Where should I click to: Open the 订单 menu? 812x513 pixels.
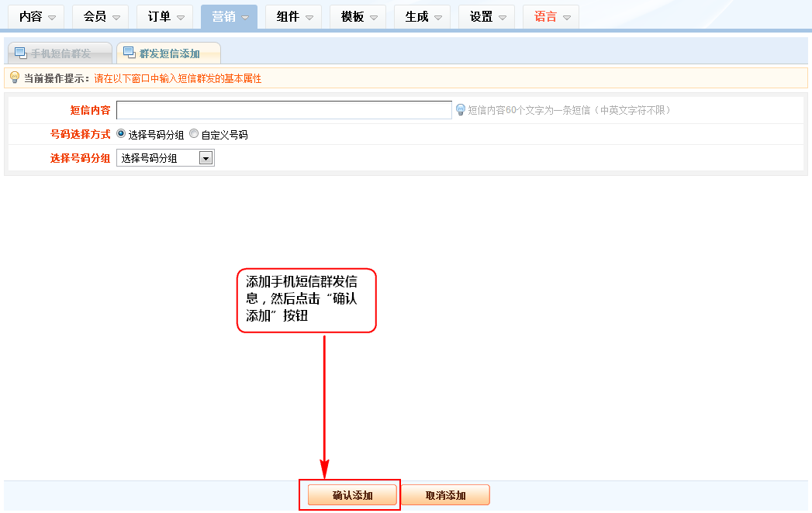[166, 17]
